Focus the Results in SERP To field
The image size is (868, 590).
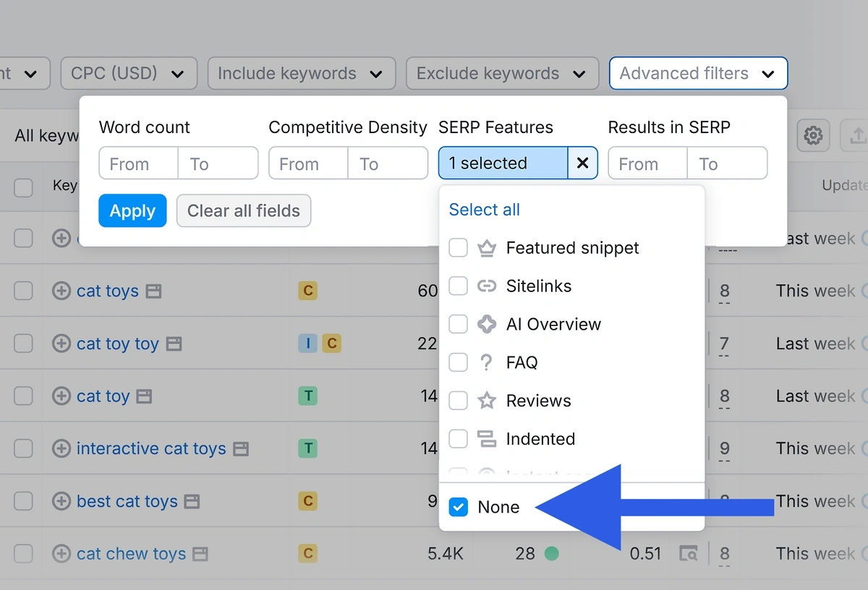tap(728, 163)
